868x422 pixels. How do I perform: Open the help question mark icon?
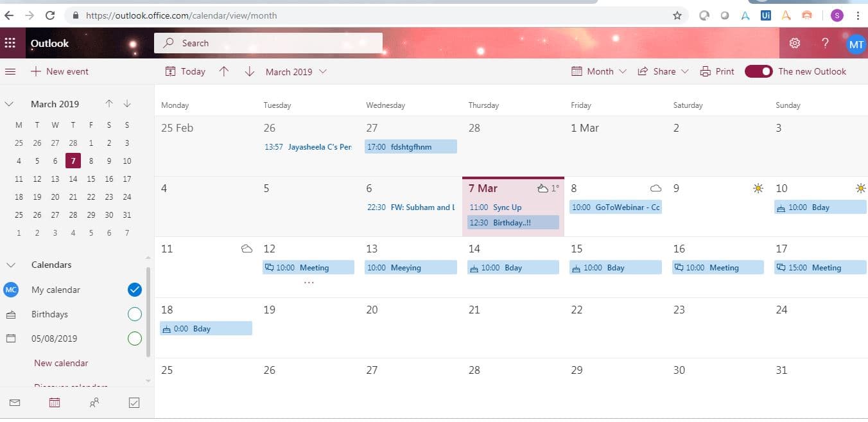(826, 43)
